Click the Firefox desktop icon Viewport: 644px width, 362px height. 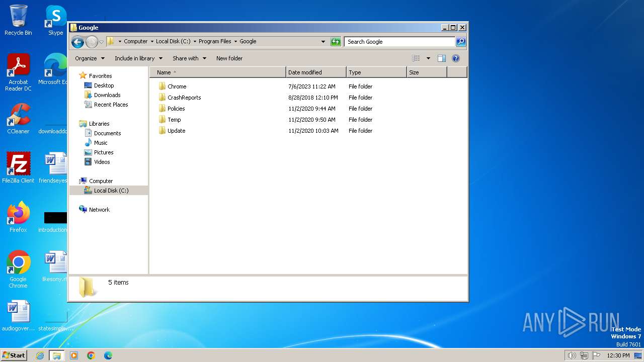18,217
